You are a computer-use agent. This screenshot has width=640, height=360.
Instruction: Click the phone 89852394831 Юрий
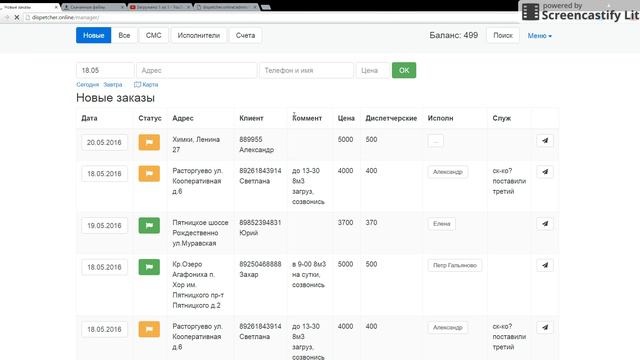pos(260,228)
